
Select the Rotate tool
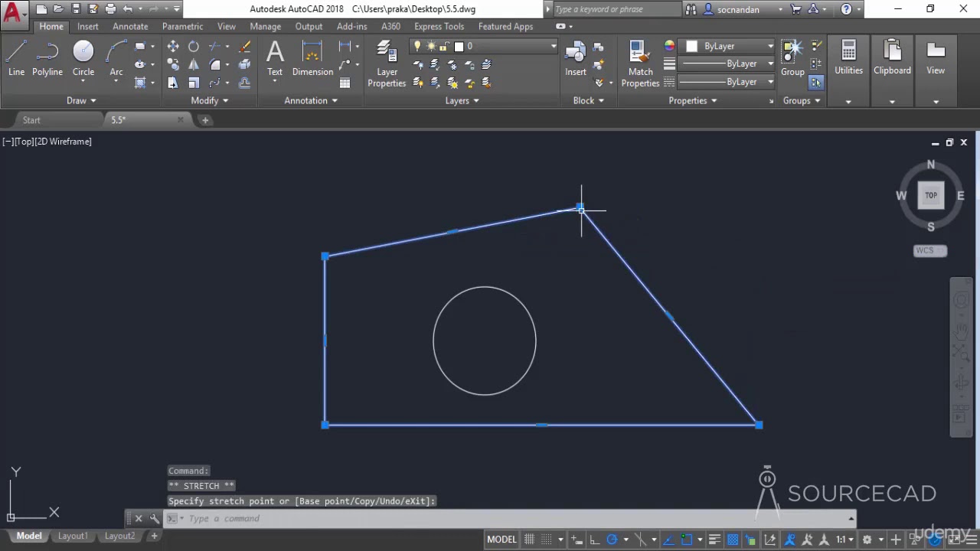[x=194, y=47]
